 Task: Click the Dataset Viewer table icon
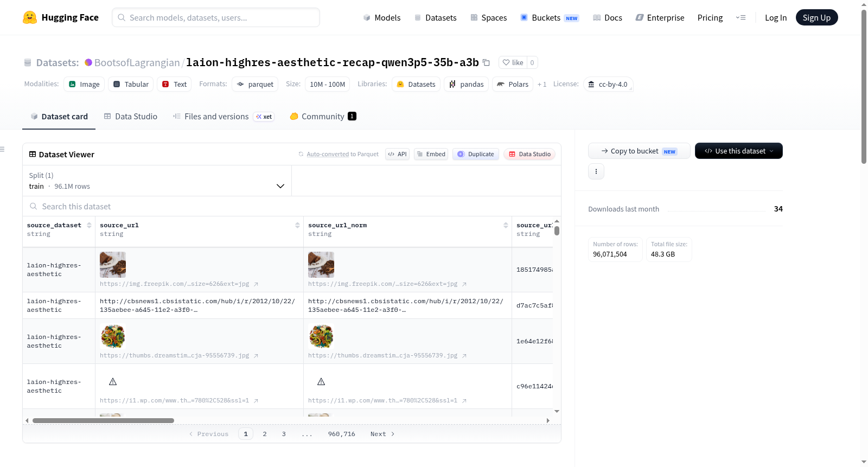[x=33, y=155]
